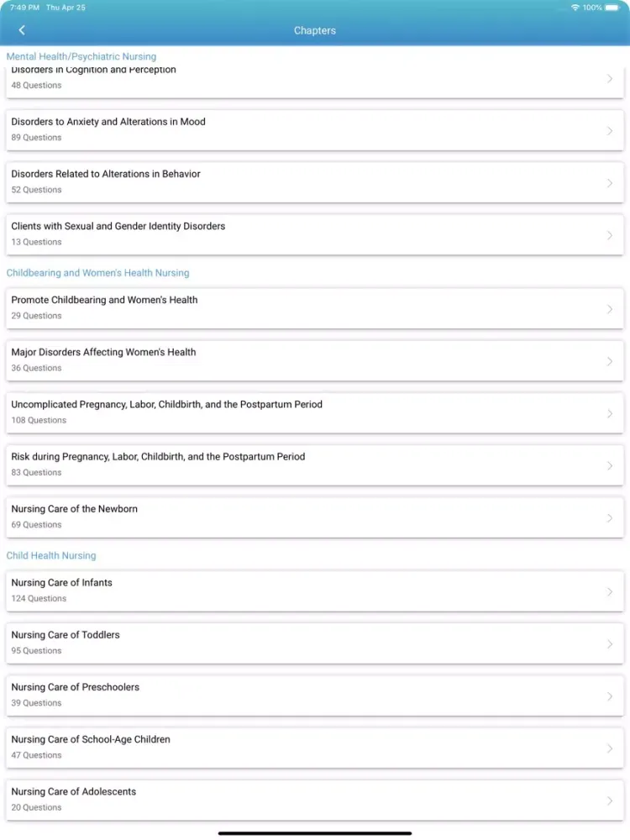630x840 pixels.
Task: Tap the back arrow in the navigation bar
Action: pos(22,30)
